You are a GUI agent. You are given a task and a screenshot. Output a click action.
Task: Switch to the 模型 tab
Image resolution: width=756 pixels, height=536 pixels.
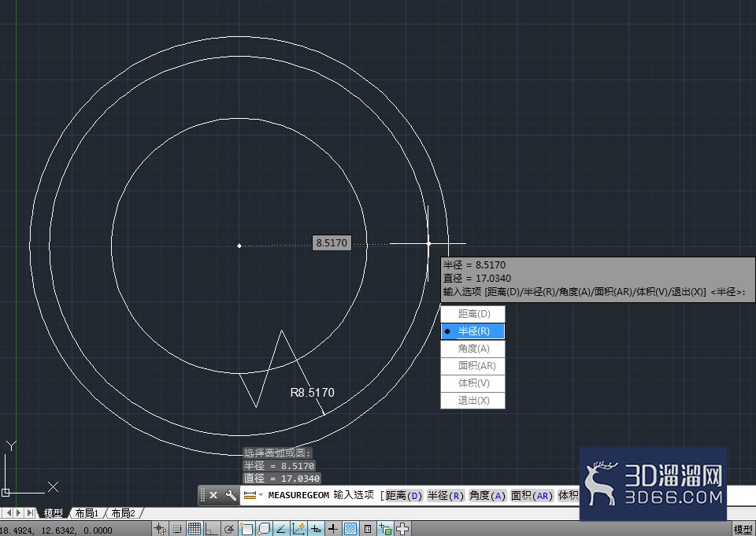tap(53, 513)
